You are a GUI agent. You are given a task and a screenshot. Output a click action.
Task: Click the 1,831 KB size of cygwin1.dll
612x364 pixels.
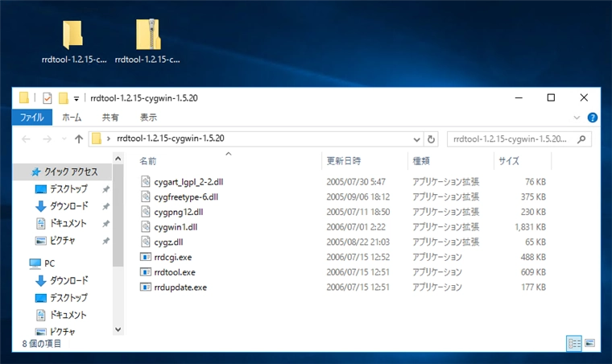pyautogui.click(x=530, y=227)
